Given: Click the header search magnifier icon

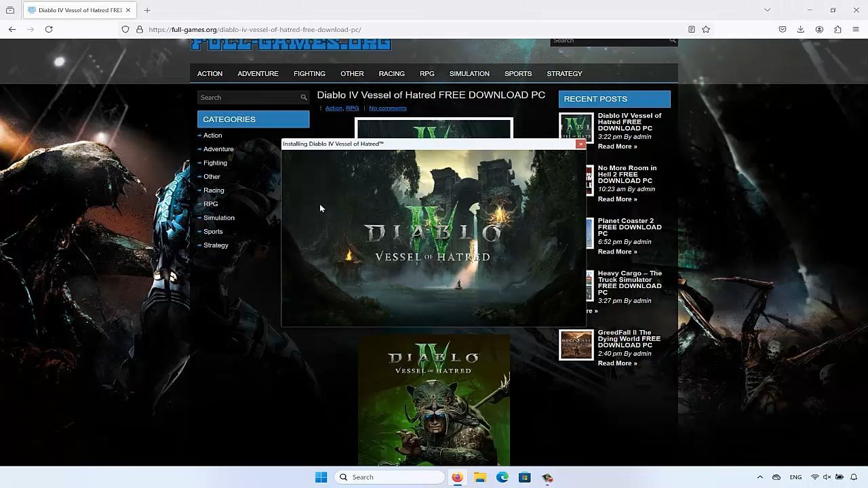Looking at the screenshot, I should point(673,41).
